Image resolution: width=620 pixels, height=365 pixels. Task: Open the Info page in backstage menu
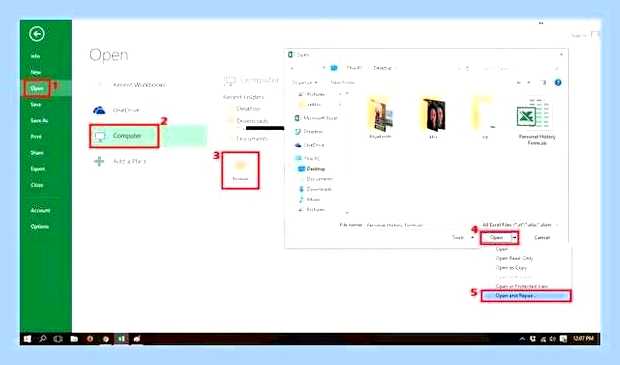[x=35, y=56]
